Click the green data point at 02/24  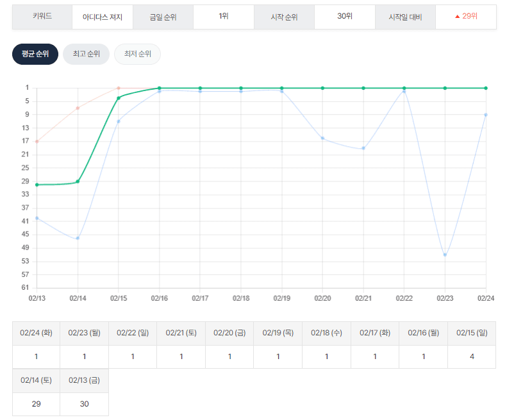(486, 88)
